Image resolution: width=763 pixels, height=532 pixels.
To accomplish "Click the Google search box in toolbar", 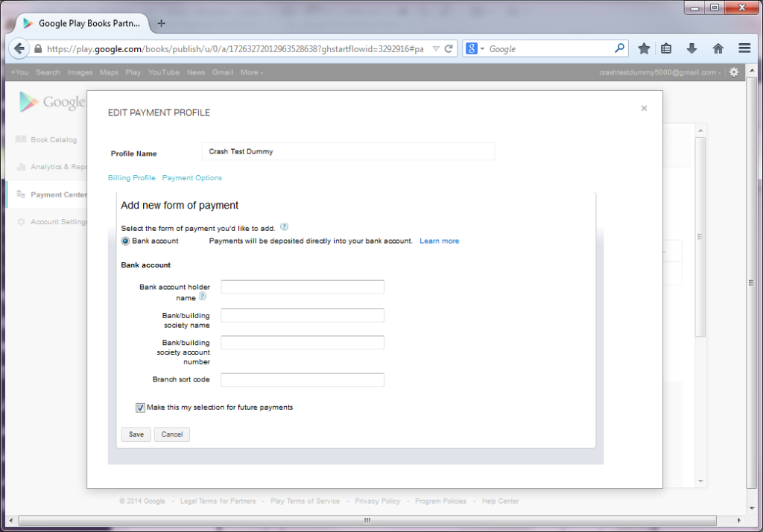I will coord(550,48).
